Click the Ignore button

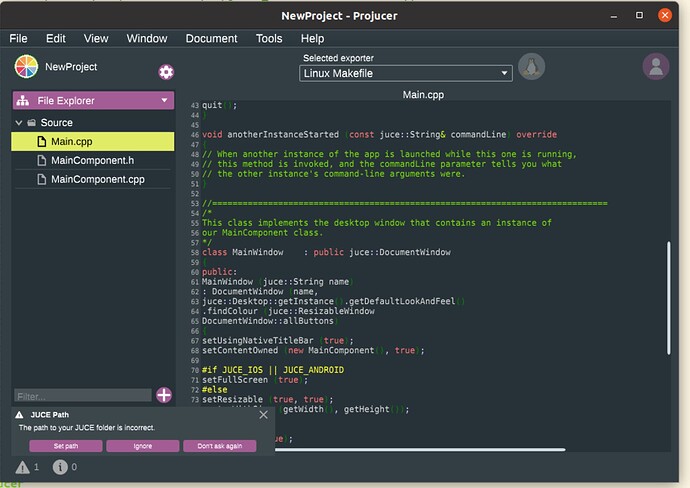click(143, 446)
